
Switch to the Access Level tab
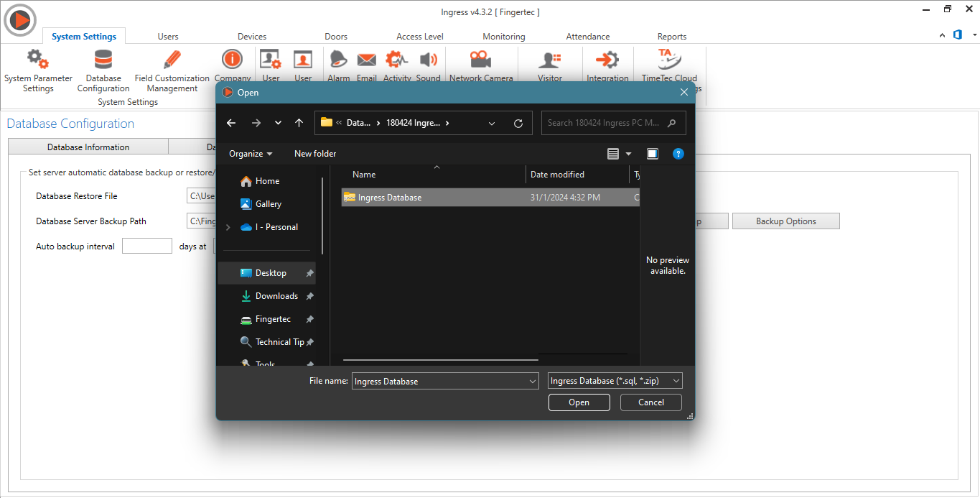420,37
